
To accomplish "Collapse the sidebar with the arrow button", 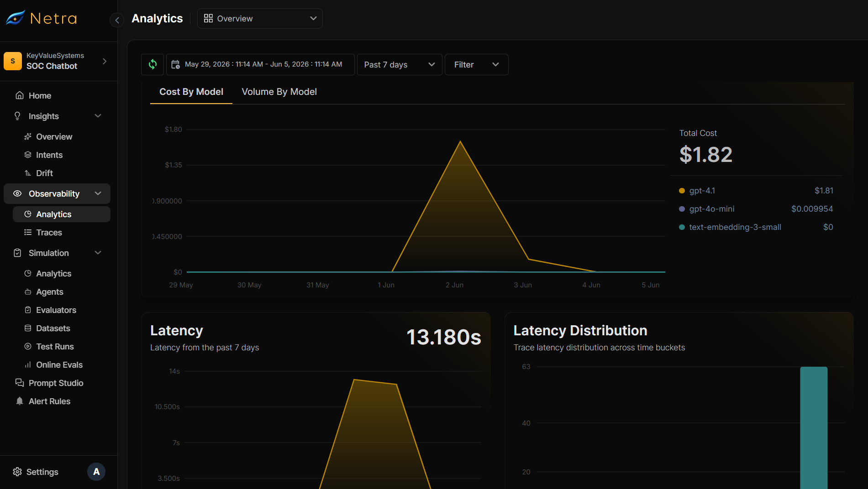I will [117, 20].
